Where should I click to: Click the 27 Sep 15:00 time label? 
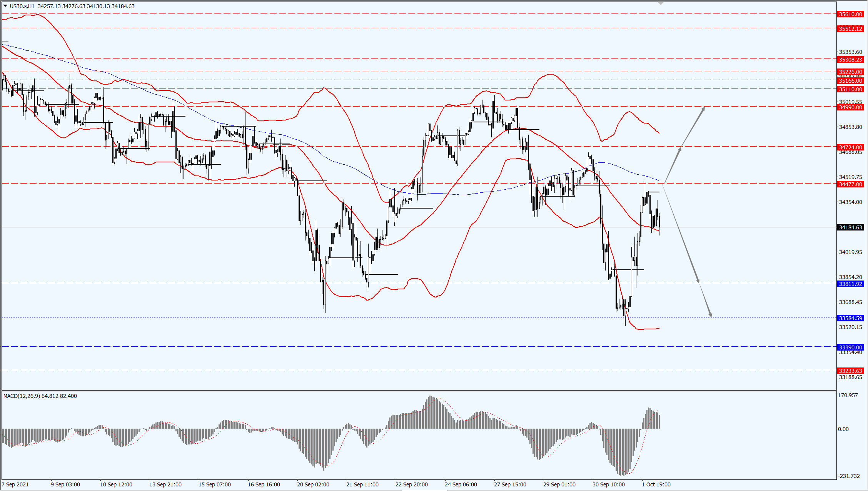pos(510,484)
